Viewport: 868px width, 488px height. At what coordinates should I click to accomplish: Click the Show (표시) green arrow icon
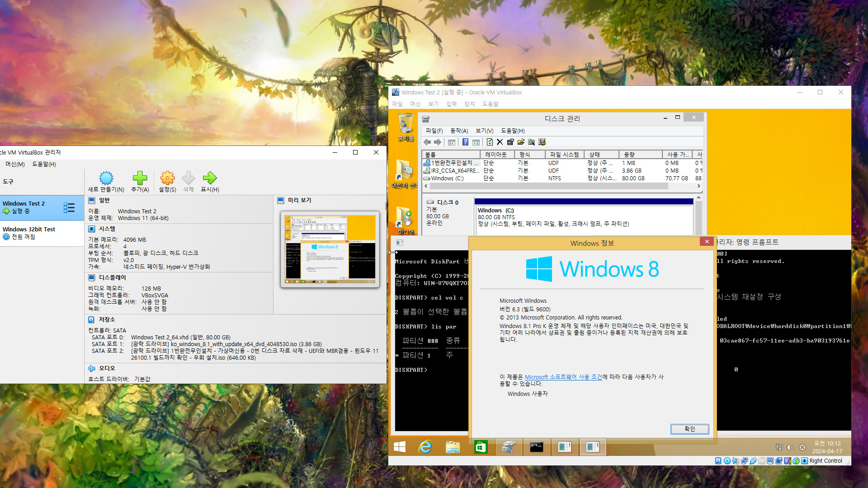[x=210, y=178]
